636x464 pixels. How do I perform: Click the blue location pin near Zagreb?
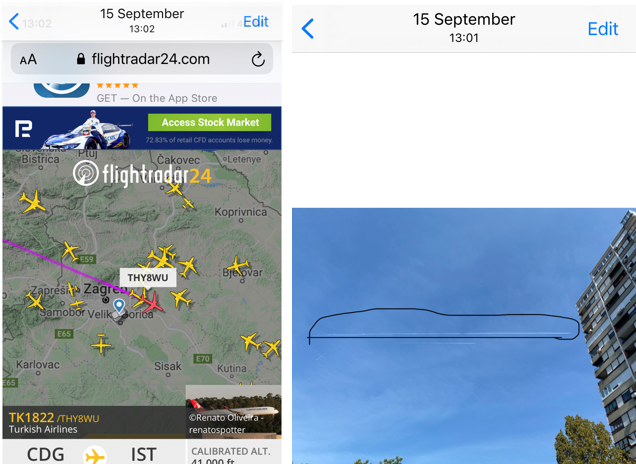pos(119,306)
